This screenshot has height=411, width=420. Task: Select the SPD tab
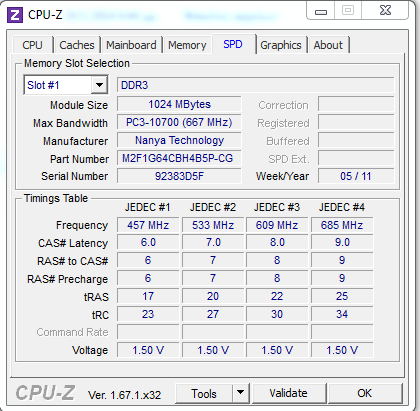[233, 44]
